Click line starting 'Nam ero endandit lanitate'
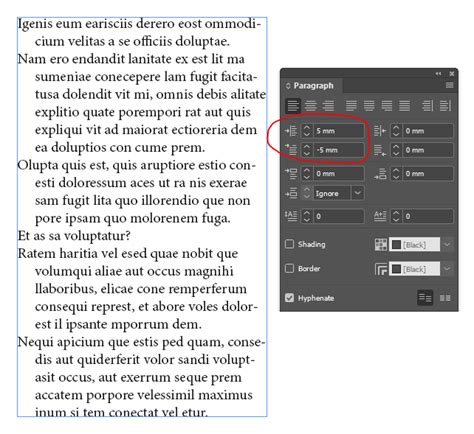This screenshot has height=434, width=474. click(131, 59)
